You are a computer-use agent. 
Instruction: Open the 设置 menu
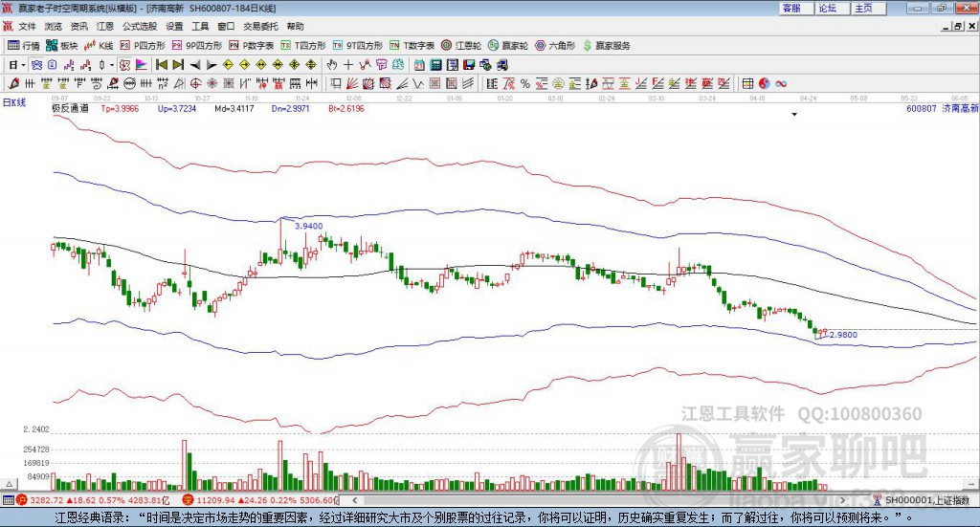(174, 26)
